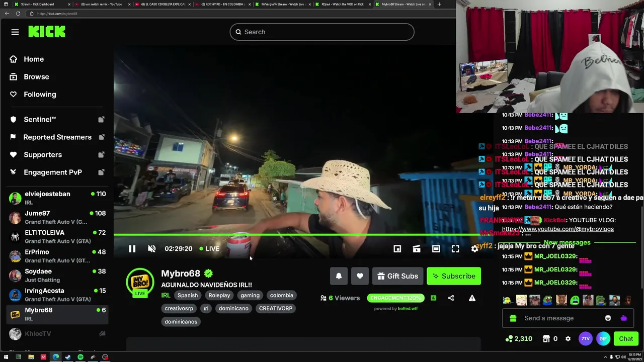The height and width of the screenshot is (362, 644).
Task: Focus the Search bar
Action: click(x=322, y=32)
